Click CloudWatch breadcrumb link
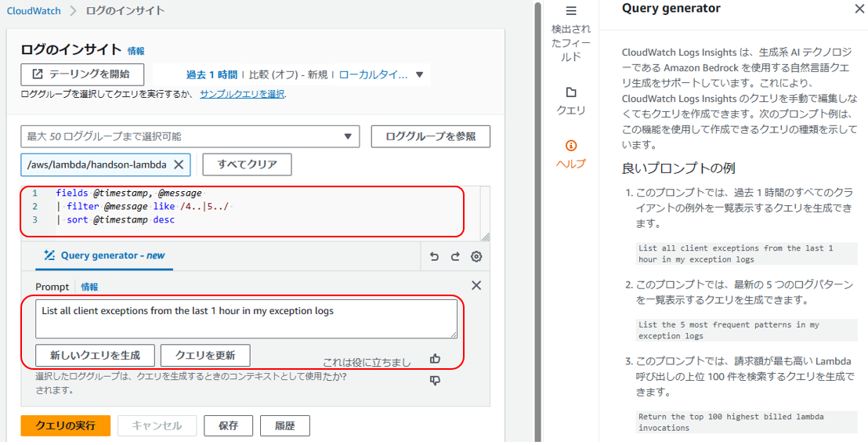The image size is (868, 445). (34, 11)
